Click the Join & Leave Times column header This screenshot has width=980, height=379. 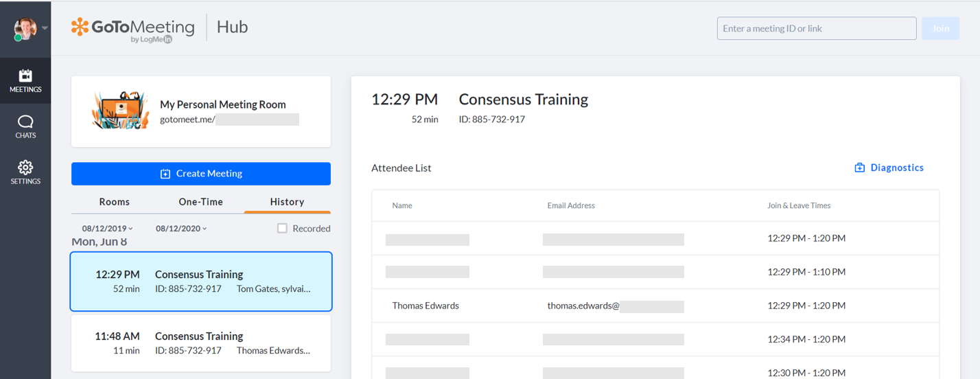799,205
